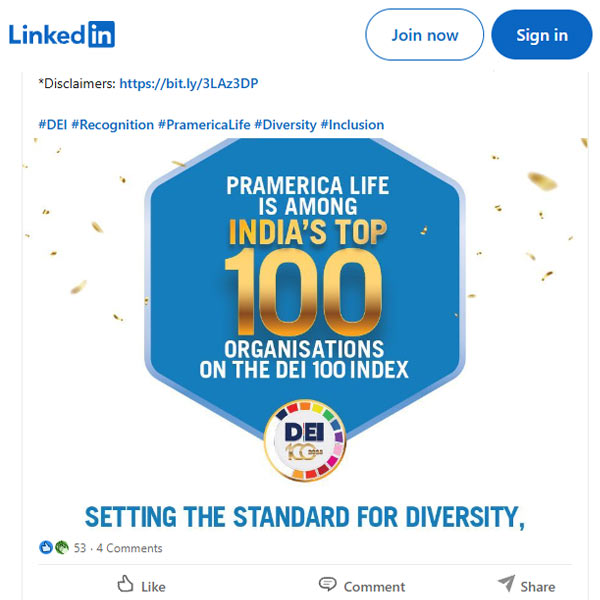The image size is (600, 600).
Task: Select the #Recognition hashtag
Action: point(112,125)
